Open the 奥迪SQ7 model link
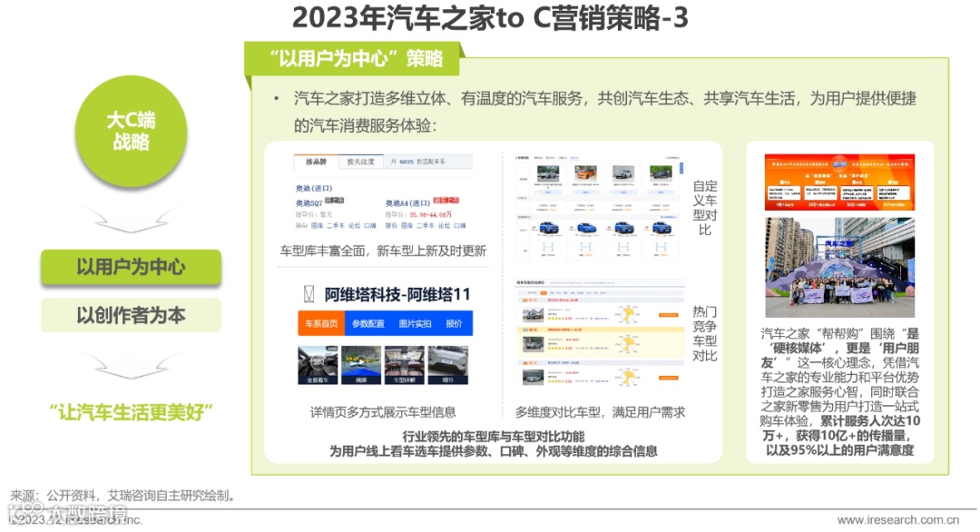 pos(309,202)
